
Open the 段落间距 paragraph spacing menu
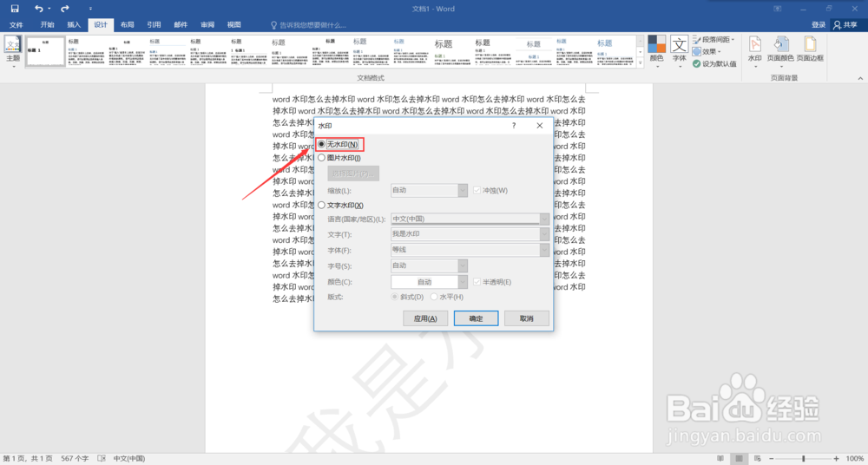(x=714, y=40)
